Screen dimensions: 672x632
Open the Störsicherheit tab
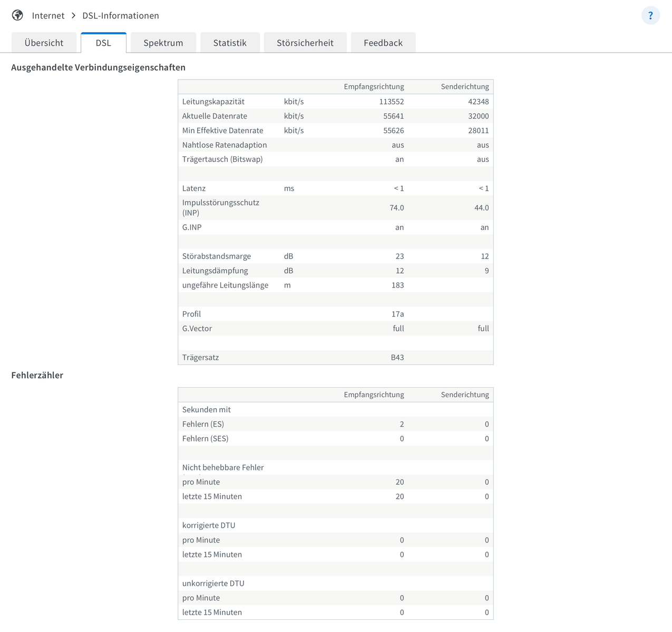coord(305,43)
